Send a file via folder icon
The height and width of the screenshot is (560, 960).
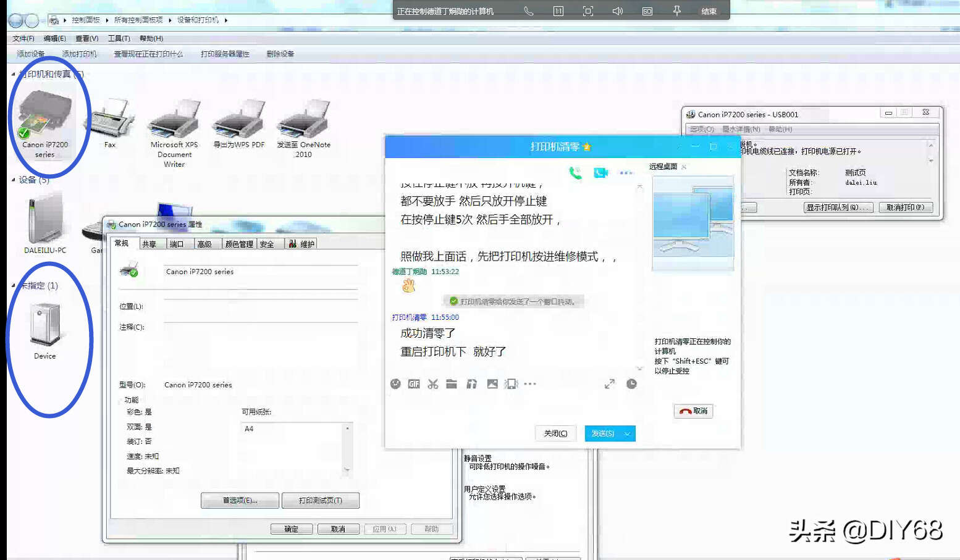click(452, 384)
